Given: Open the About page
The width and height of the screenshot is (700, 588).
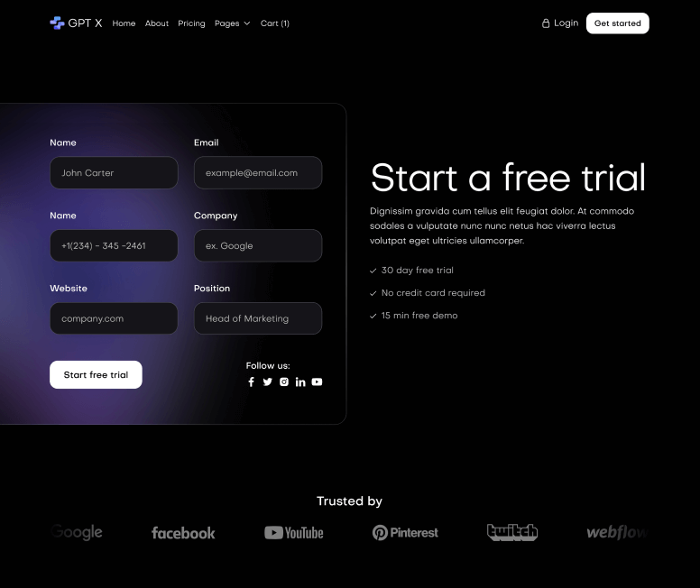Looking at the screenshot, I should pos(157,23).
